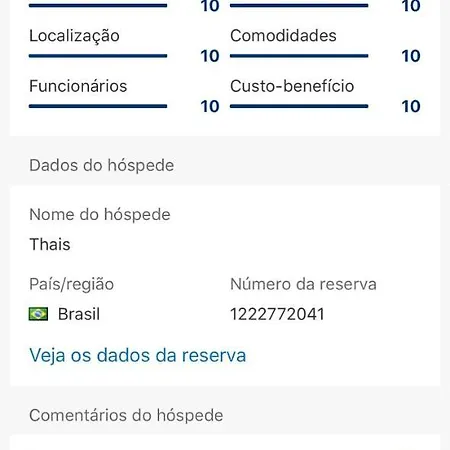Click the Brasil country text
The height and width of the screenshot is (450, 450).
[79, 314]
